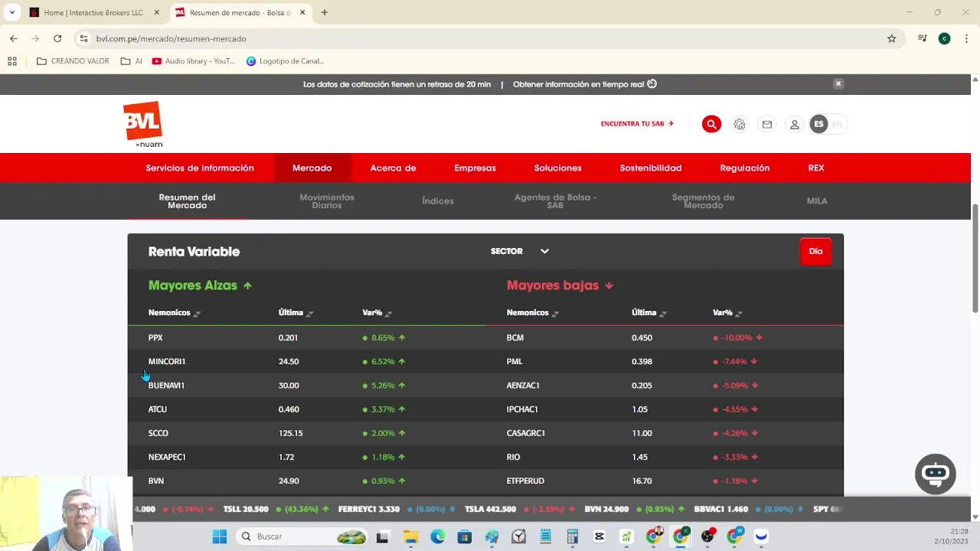Click the taskbar Buscar search box
This screenshot has height=551, width=980.
pos(303,536)
